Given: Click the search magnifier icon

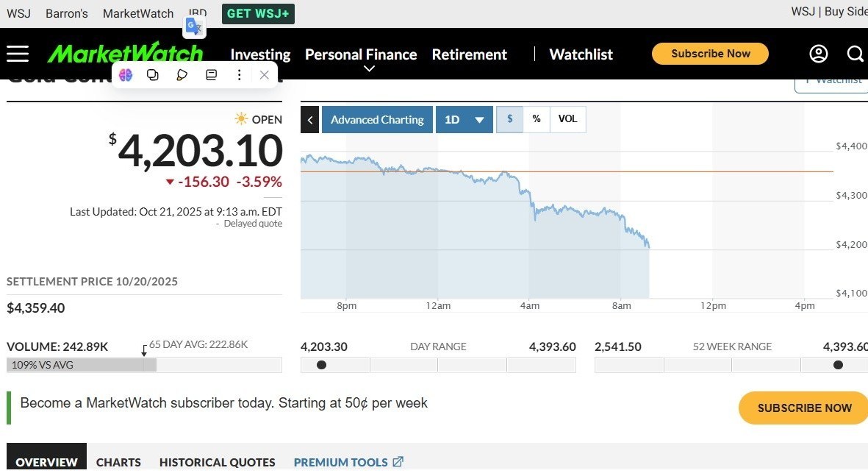Looking at the screenshot, I should [x=855, y=54].
